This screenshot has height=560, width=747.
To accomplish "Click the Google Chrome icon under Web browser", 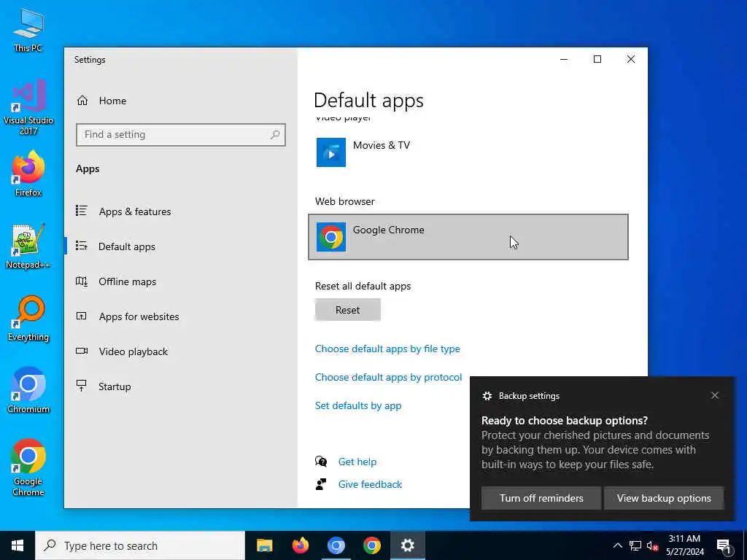I will click(x=331, y=237).
